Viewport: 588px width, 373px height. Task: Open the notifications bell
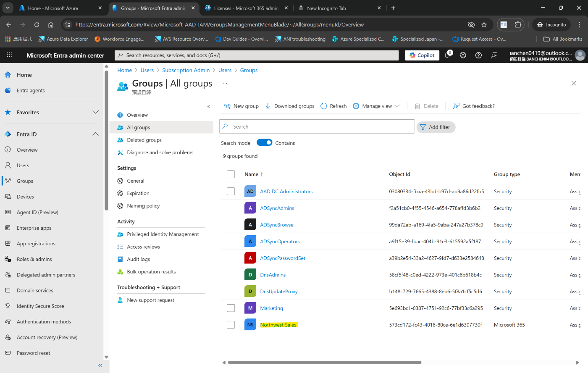point(447,55)
